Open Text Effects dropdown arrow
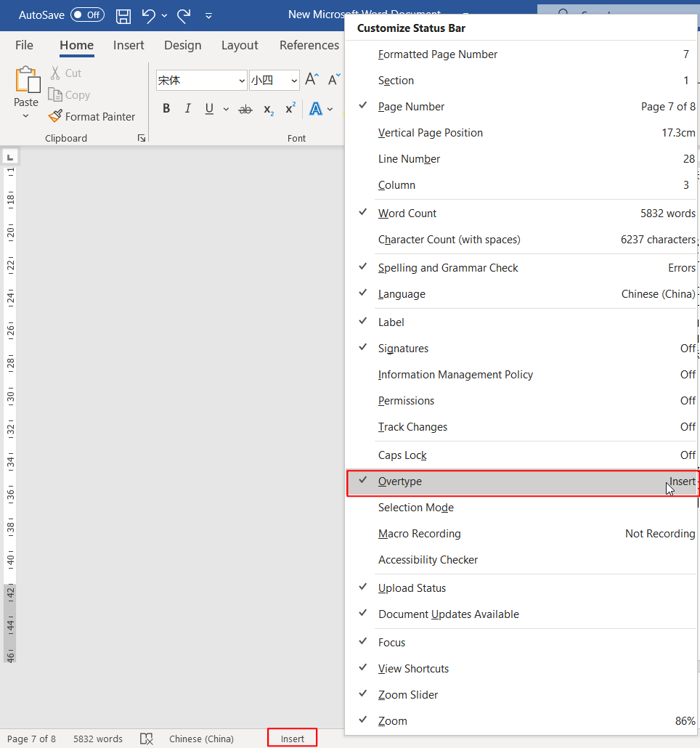 click(330, 109)
